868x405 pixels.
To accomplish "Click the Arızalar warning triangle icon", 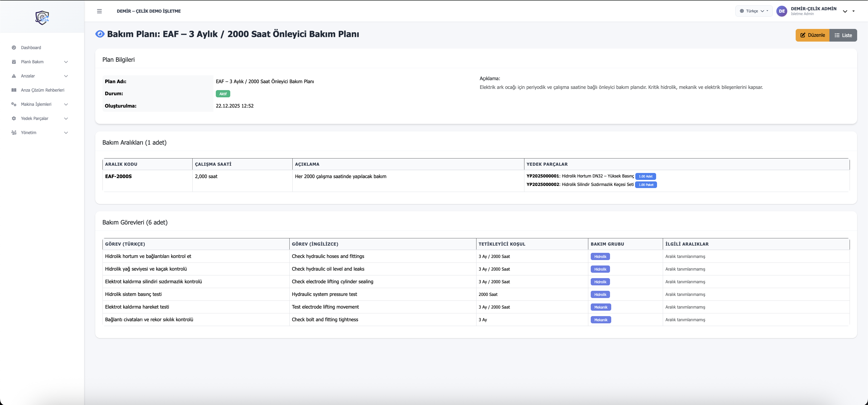I will click(x=14, y=76).
